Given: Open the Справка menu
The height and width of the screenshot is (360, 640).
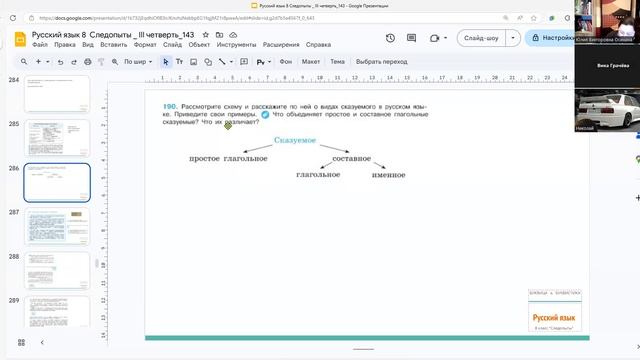Looking at the screenshot, I should tap(318, 44).
